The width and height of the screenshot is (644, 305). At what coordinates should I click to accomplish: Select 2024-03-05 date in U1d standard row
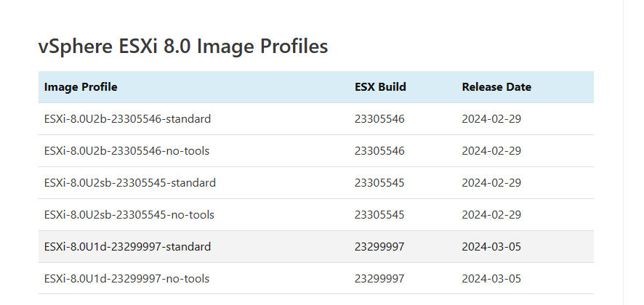[491, 247]
